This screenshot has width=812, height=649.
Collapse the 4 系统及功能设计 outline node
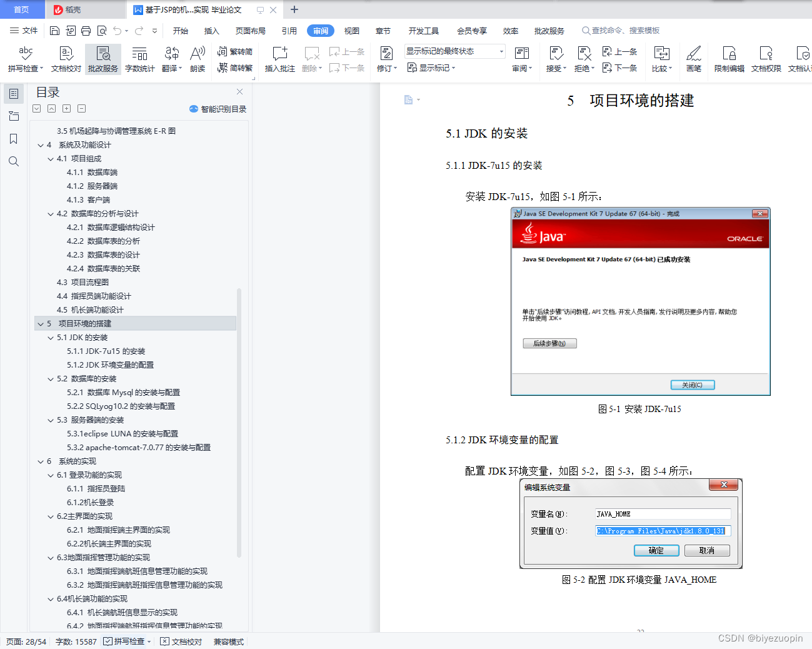pos(41,145)
